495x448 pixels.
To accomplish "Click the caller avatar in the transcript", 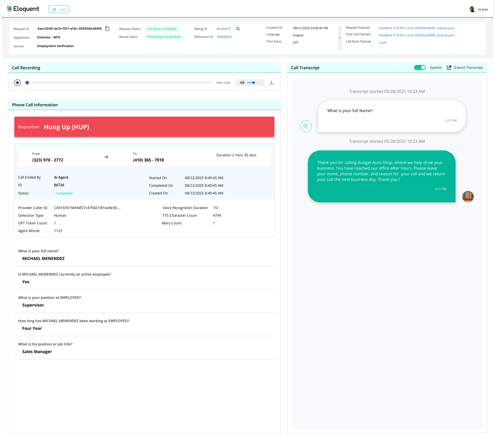I will pos(468,196).
